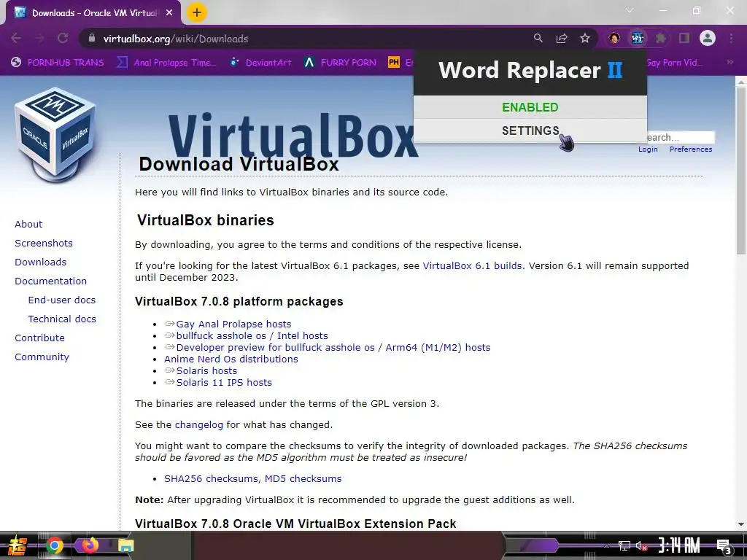Open the notification center icon

click(724, 546)
